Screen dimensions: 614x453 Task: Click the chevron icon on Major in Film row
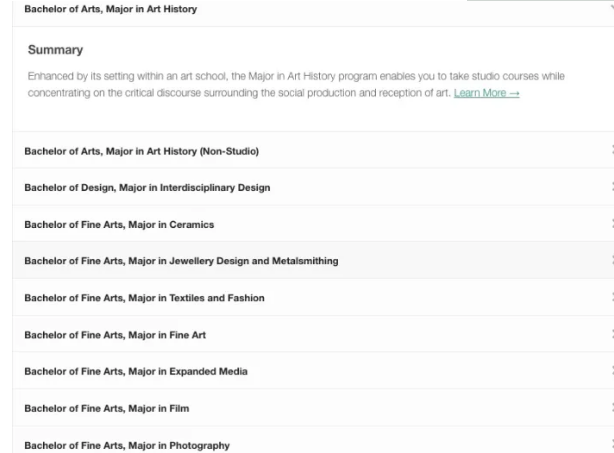610,408
